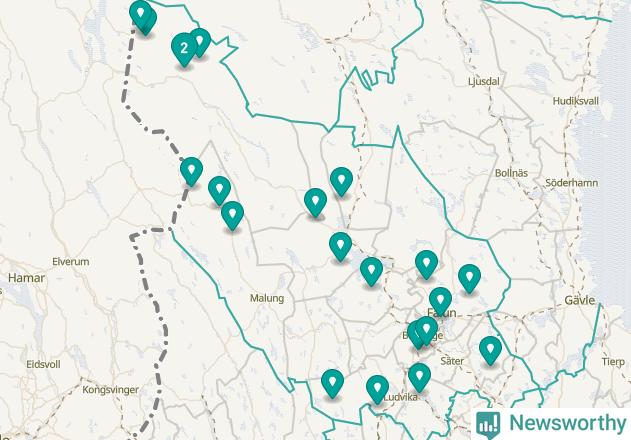
Task: Select the pin directly above the Falun label
Action: pos(440,302)
